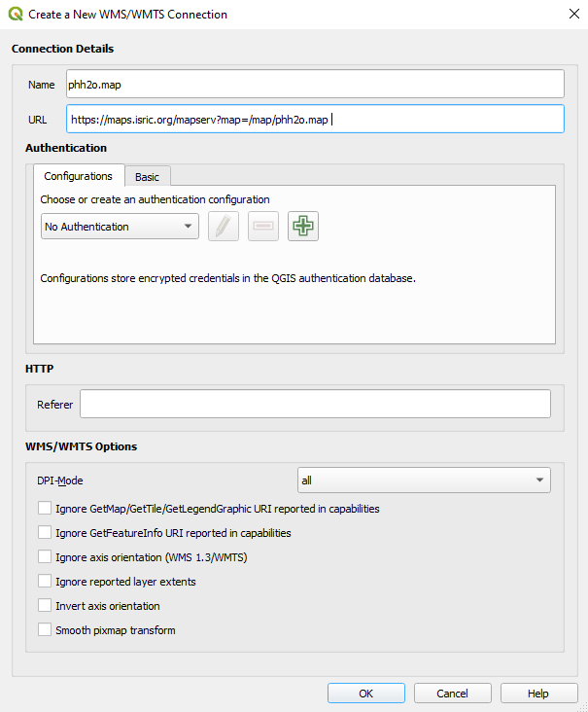Screen dimensions: 588x712
Task: Switch to the Basic authentication tab
Action: click(x=148, y=176)
